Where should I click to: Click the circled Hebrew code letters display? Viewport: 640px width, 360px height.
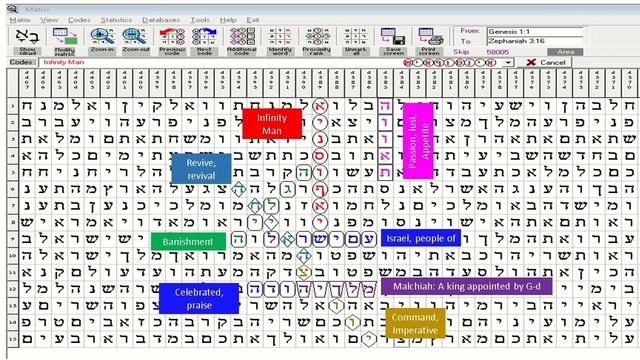[449, 62]
